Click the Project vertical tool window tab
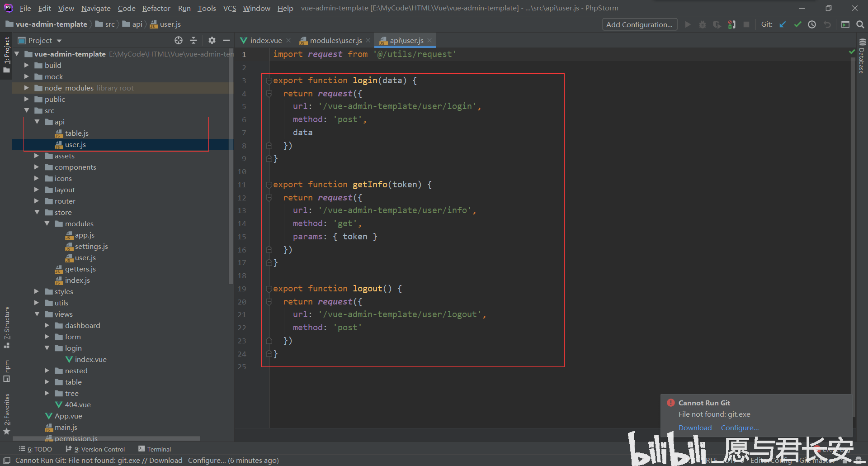 coord(7,55)
